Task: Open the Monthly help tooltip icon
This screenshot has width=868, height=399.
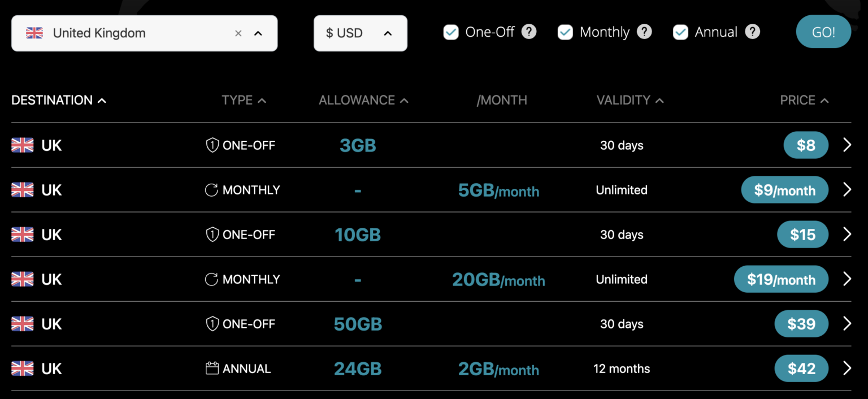Action: pyautogui.click(x=644, y=32)
